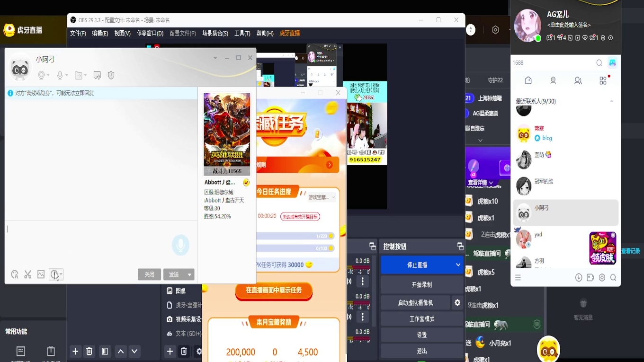The image size is (644, 362).
Task: Start a voice call in 小阿刁 chat
Action: coord(60,75)
